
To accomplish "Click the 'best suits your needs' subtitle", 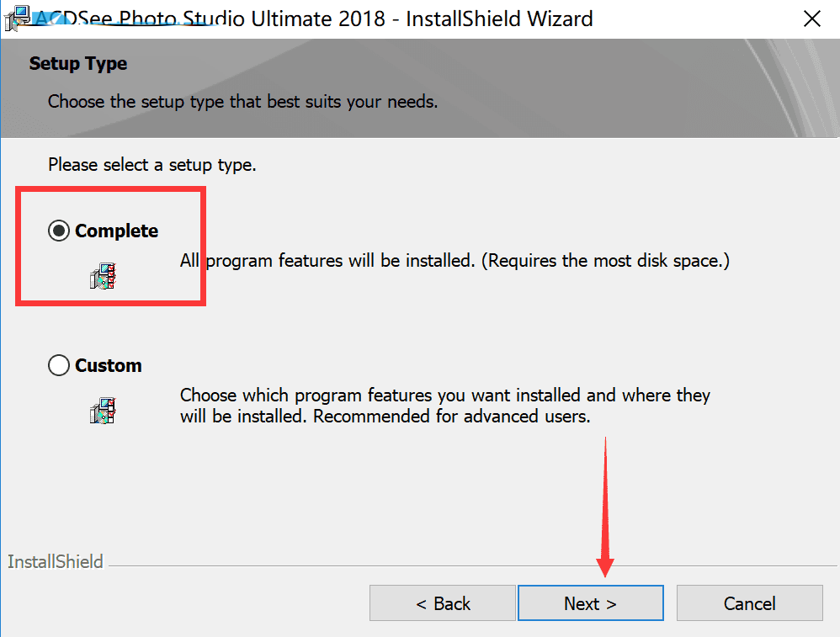I will [x=242, y=103].
